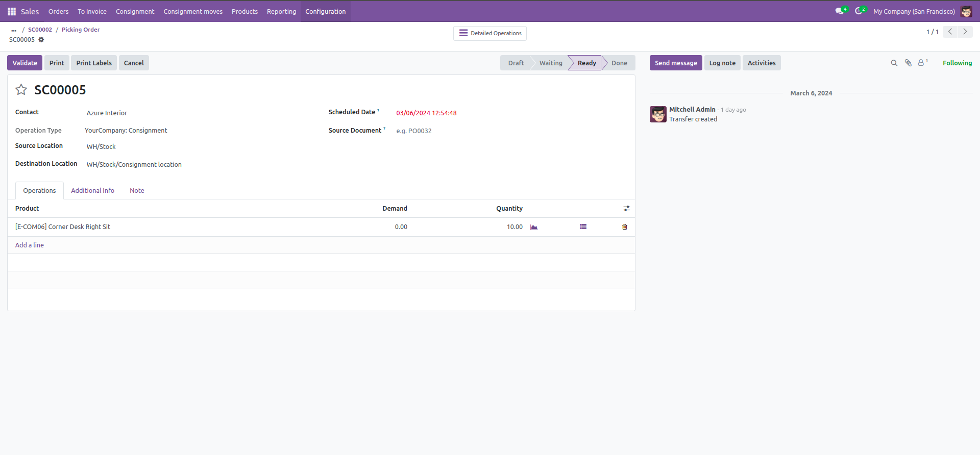Show followers list icon

click(923, 63)
